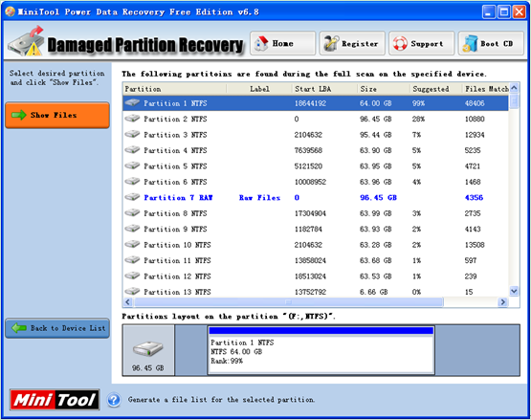
Task: Select the row labeled Partition 11 NTFS
Action: point(316,260)
